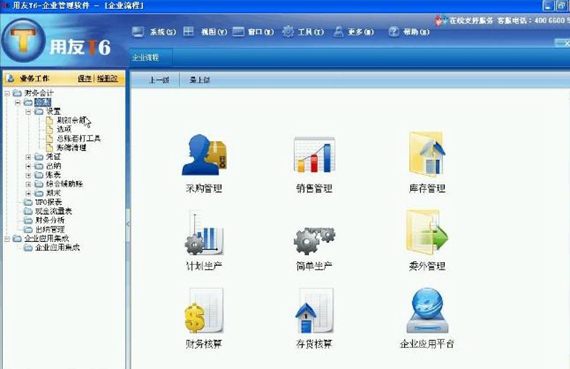
Task: Select the 现金流量表 folder
Action: coord(53,211)
